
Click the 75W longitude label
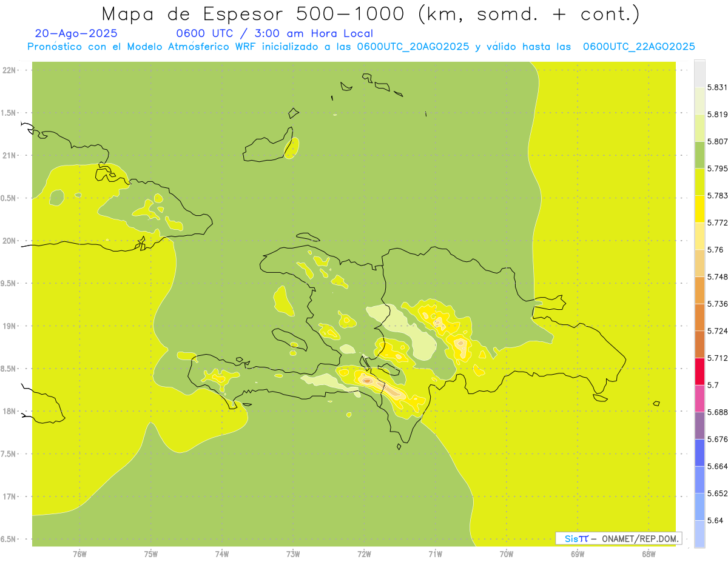(150, 554)
